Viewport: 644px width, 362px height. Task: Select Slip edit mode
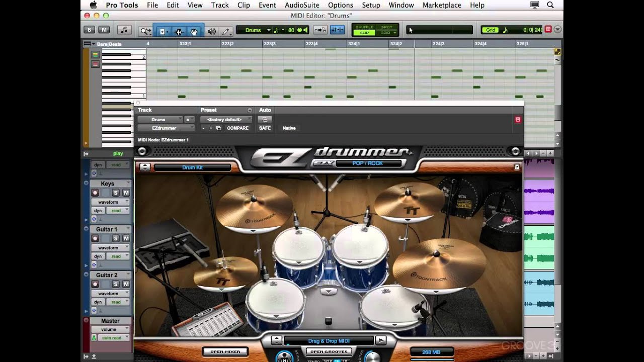[364, 33]
